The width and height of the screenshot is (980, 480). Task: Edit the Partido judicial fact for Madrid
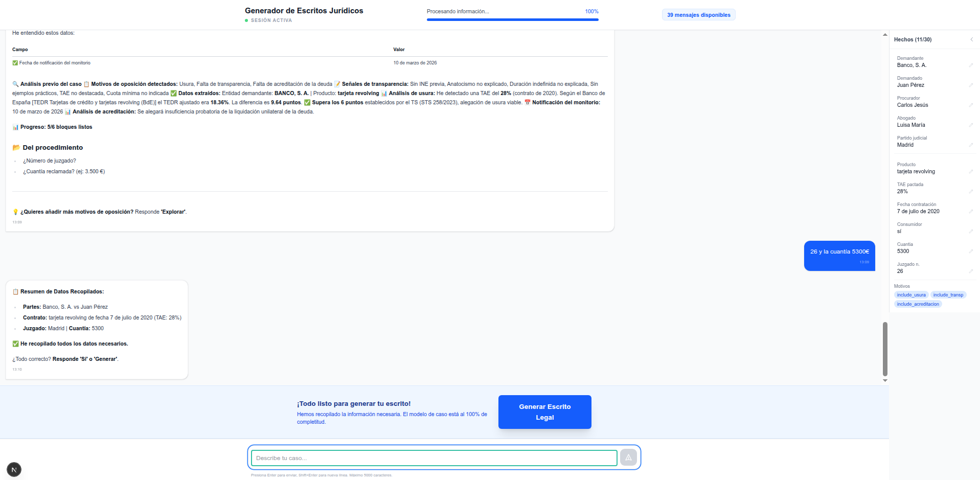coord(971,142)
